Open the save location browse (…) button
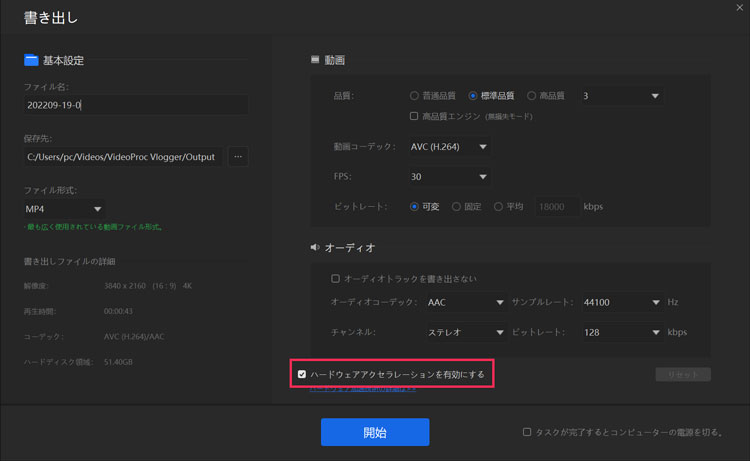 click(237, 156)
